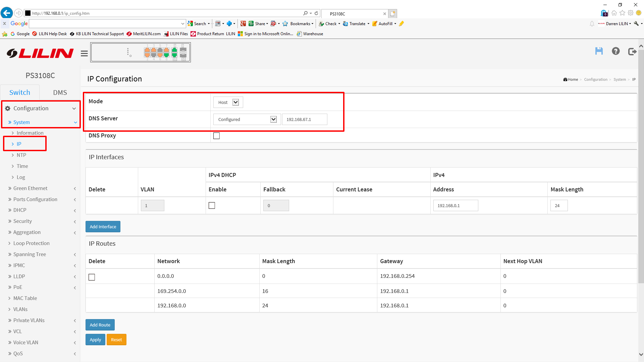
Task: Open the help question mark icon
Action: tap(615, 51)
